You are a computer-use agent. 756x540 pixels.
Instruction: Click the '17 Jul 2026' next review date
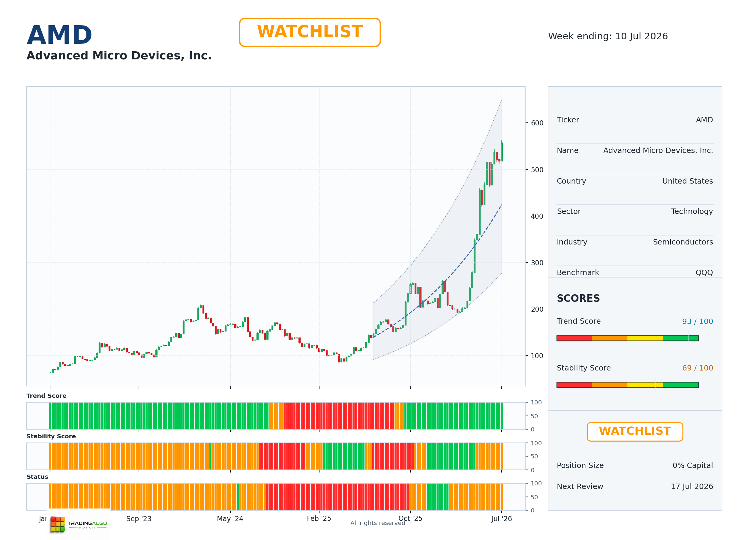(x=692, y=487)
